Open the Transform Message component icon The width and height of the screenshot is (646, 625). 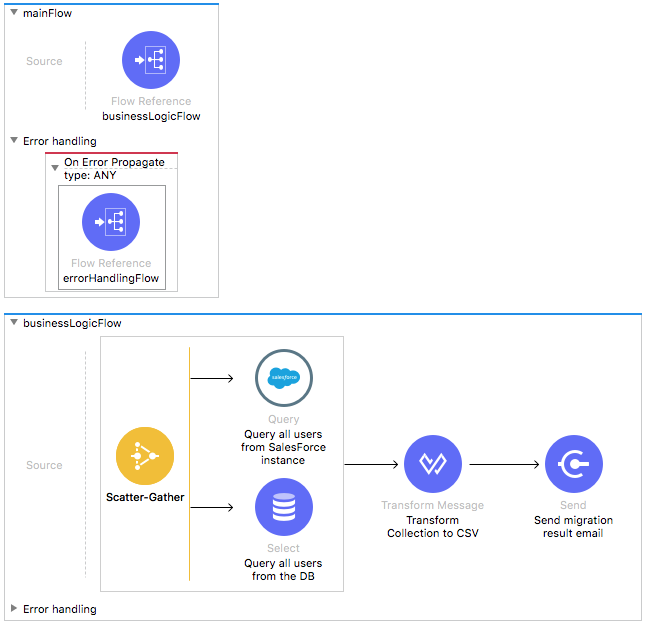coord(433,464)
